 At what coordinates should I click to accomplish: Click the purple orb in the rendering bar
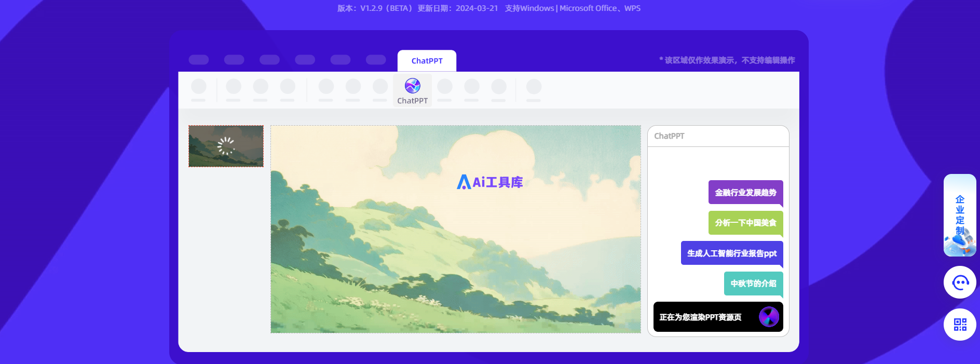pyautogui.click(x=769, y=317)
